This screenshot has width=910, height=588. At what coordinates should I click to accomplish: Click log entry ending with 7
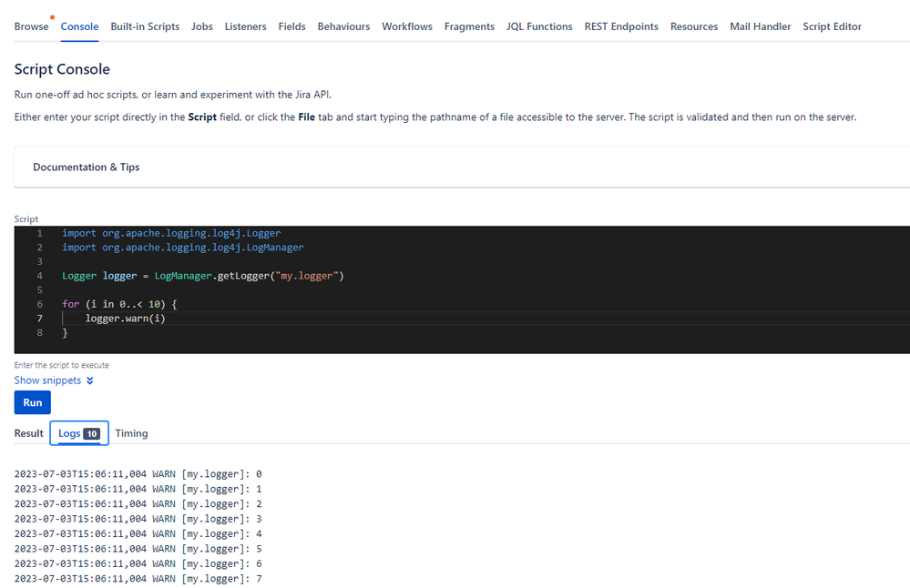click(x=138, y=579)
